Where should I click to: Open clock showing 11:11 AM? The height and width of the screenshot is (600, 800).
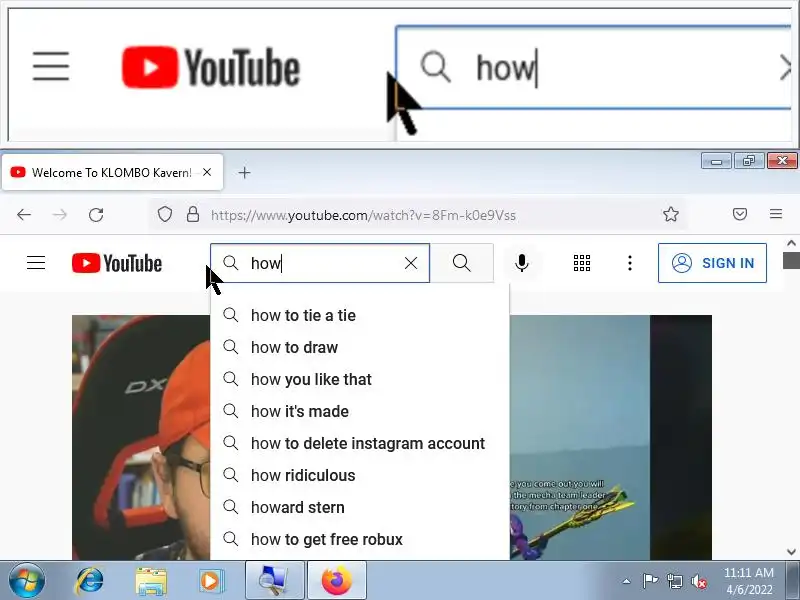point(748,581)
